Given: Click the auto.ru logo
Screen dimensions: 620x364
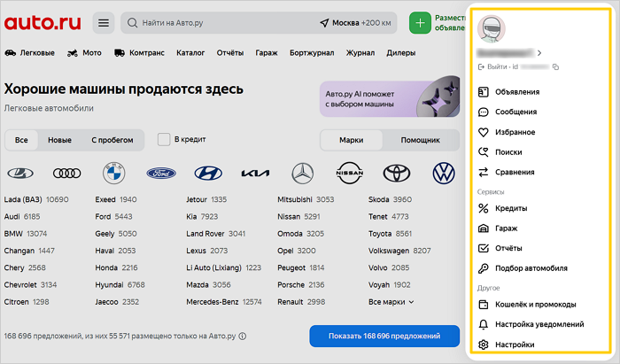Looking at the screenshot, I should click(43, 22).
